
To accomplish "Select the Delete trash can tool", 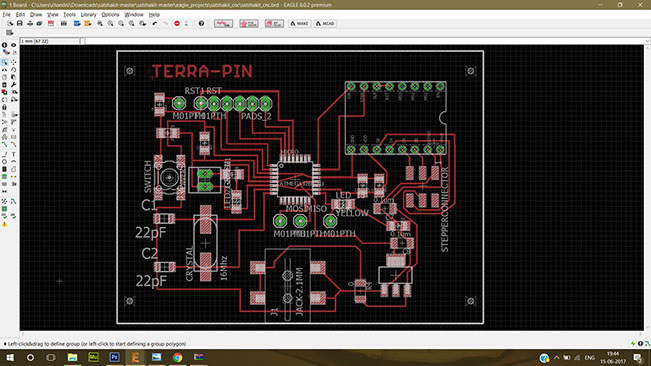I will point(5,85).
